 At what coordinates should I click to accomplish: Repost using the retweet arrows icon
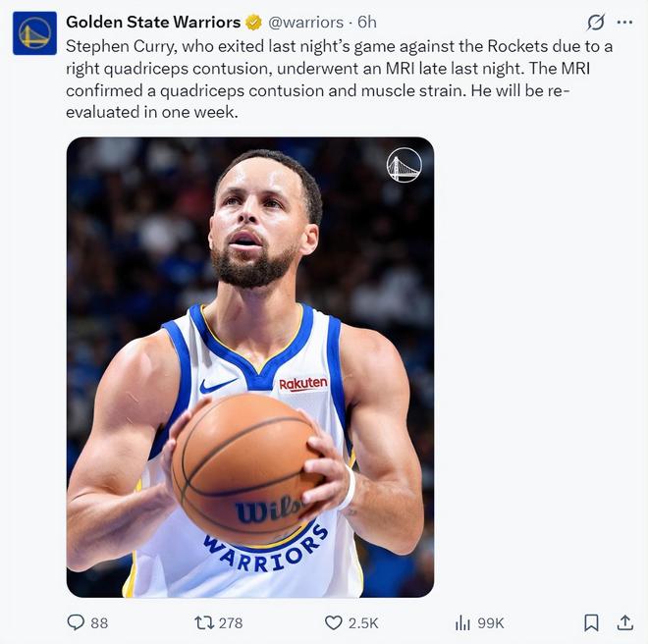tap(203, 622)
